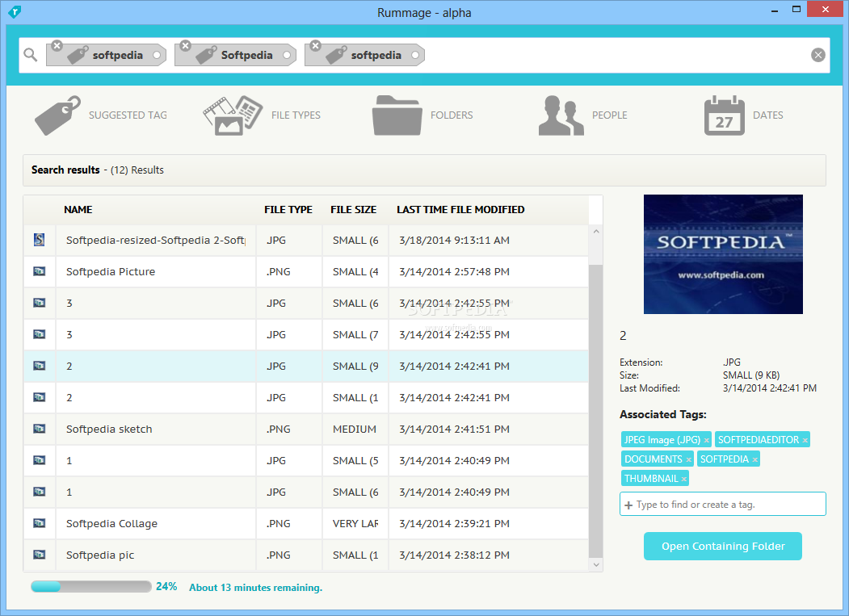
Task: Click the date 3/14/2014 2:38:12 PM
Action: click(x=454, y=555)
